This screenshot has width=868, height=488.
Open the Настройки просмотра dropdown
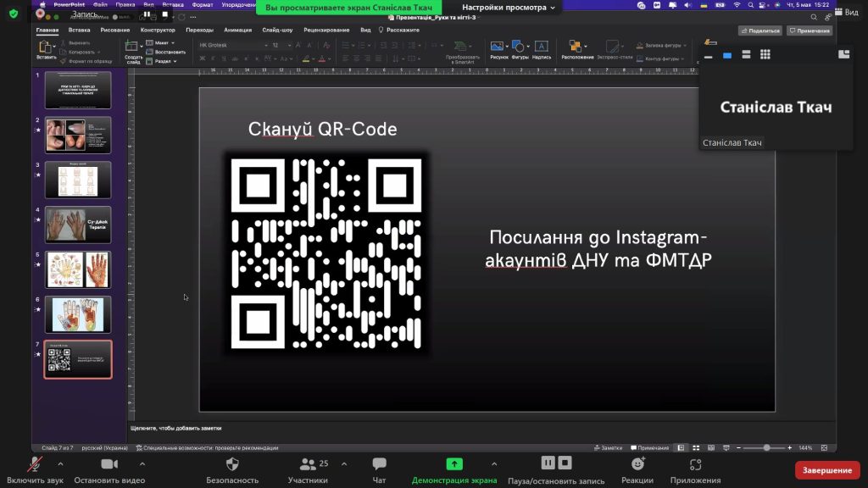(x=509, y=7)
